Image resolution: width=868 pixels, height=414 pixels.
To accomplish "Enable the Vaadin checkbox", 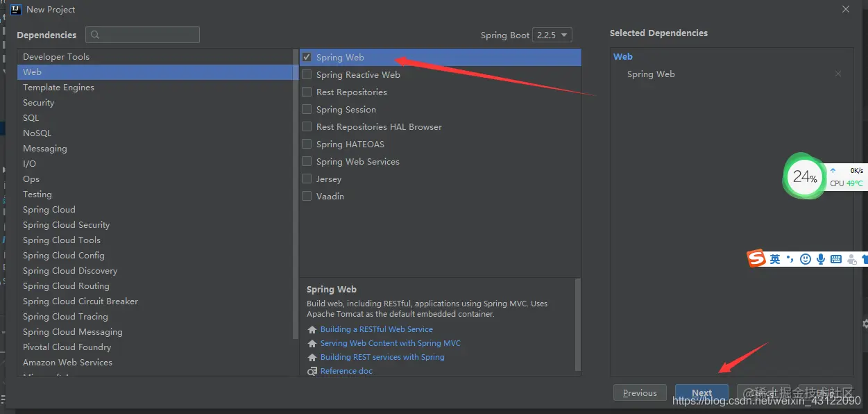I will coord(307,197).
